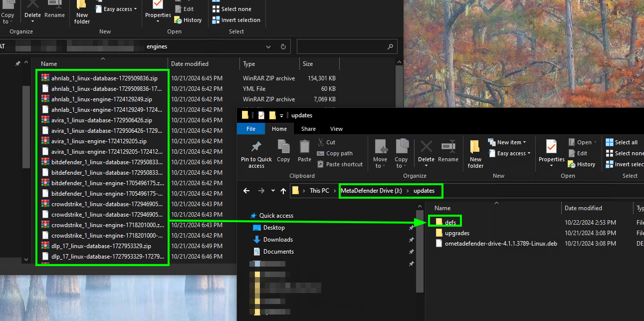This screenshot has width=644, height=321.
Task: Click updates window navigation pane scrollbar
Action: [420, 252]
